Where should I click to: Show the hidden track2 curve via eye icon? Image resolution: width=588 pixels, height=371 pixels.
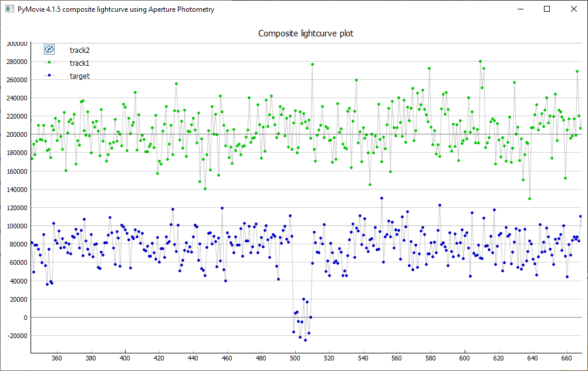pos(49,50)
